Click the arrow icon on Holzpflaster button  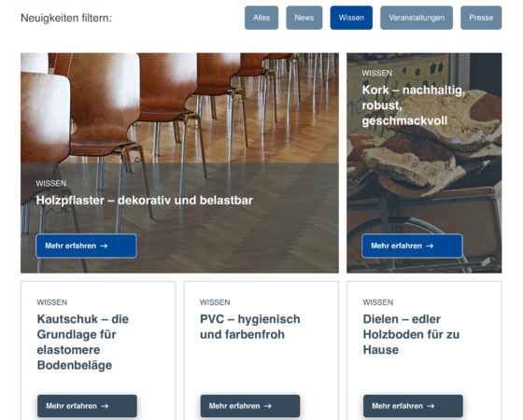click(104, 246)
